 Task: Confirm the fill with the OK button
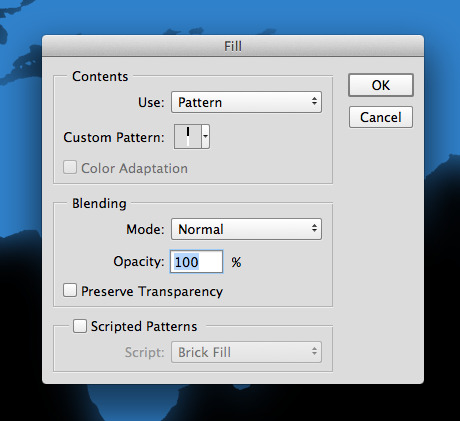point(381,85)
